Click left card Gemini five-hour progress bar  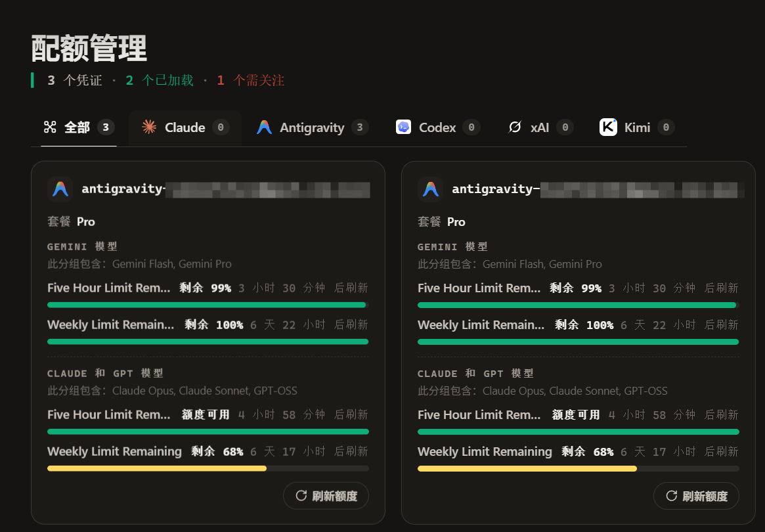208,305
